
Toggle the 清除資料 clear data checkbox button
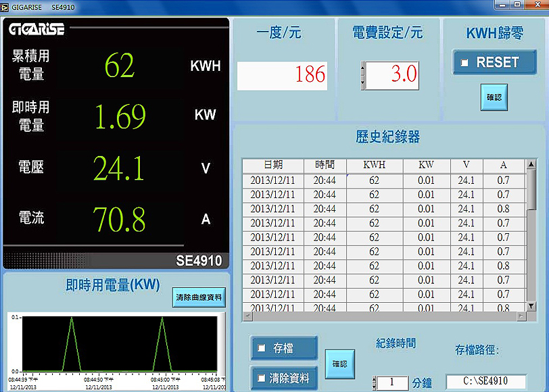[x=284, y=378]
